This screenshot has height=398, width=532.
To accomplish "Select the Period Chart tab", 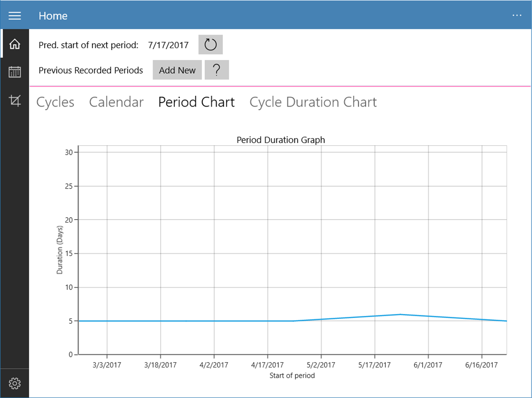I will [196, 102].
